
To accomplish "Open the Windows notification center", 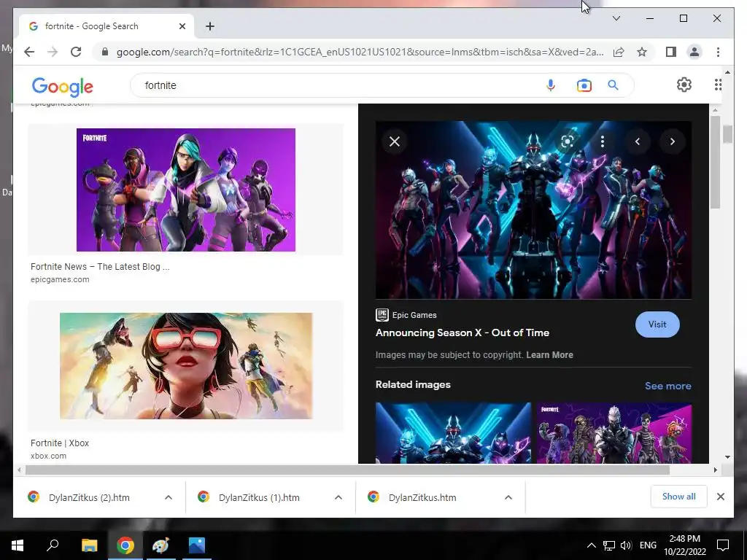I will pos(723,545).
